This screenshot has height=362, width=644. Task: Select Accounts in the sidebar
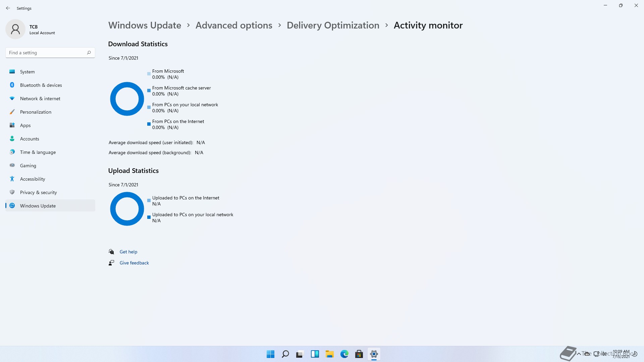coord(50,139)
